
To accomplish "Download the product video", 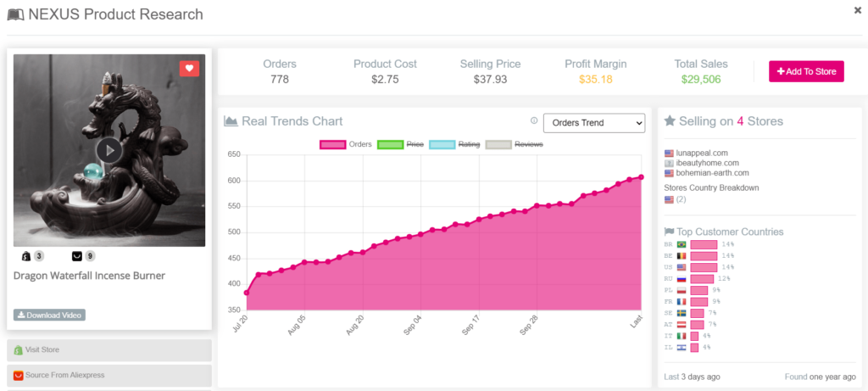I will click(x=49, y=316).
